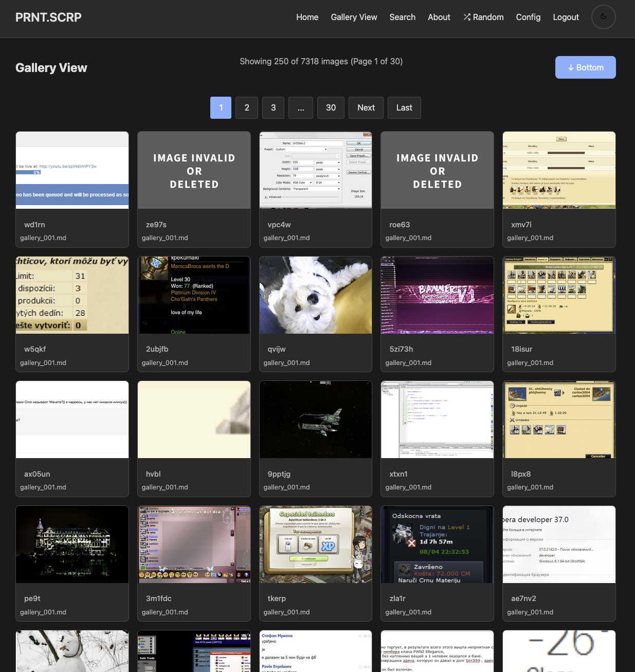Open thumbnail for image vpc4w
The width and height of the screenshot is (635, 672).
click(x=316, y=170)
